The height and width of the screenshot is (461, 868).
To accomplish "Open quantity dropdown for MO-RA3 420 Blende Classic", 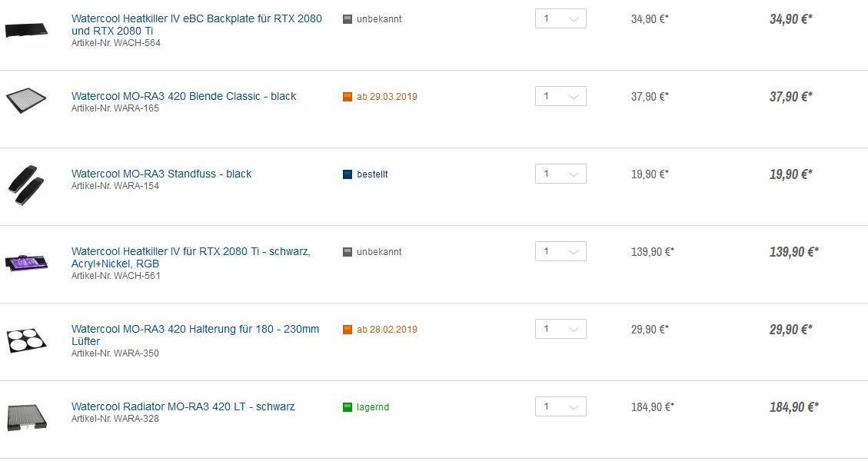I will pyautogui.click(x=560, y=96).
